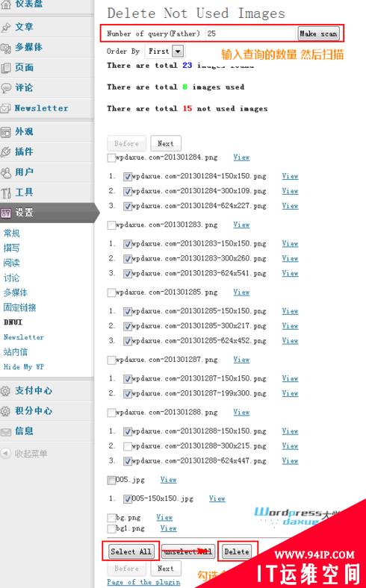Open DNUI settings submenu
The image size is (366, 588).
point(13,322)
